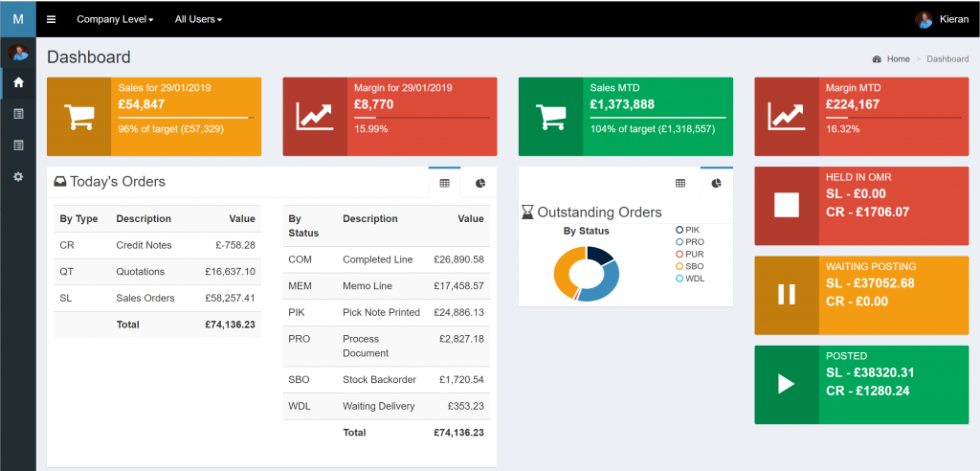Click the Stock Backorder row description

(x=379, y=379)
